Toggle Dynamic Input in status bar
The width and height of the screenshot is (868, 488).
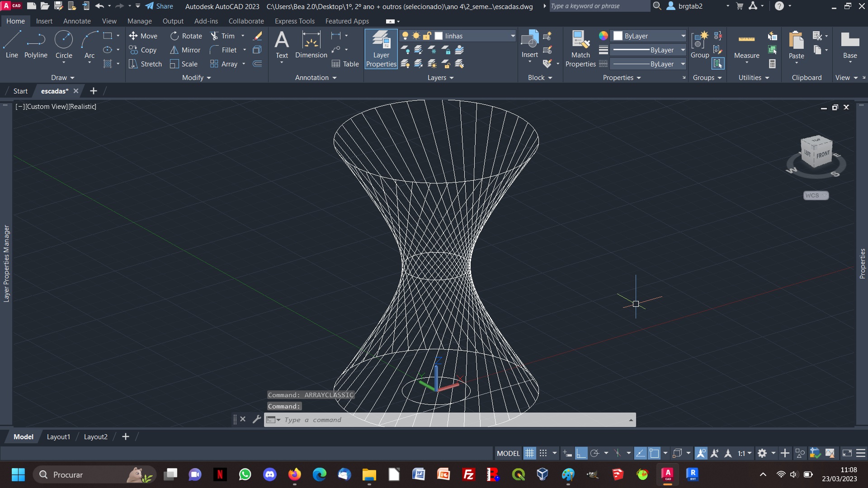[567, 453]
